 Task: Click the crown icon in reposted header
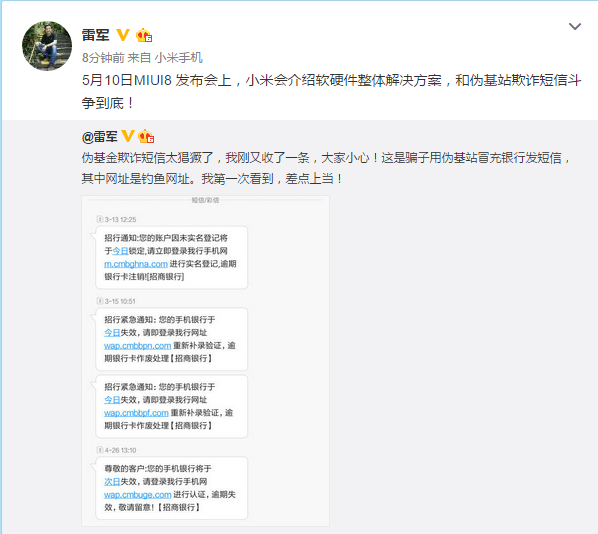(x=146, y=136)
